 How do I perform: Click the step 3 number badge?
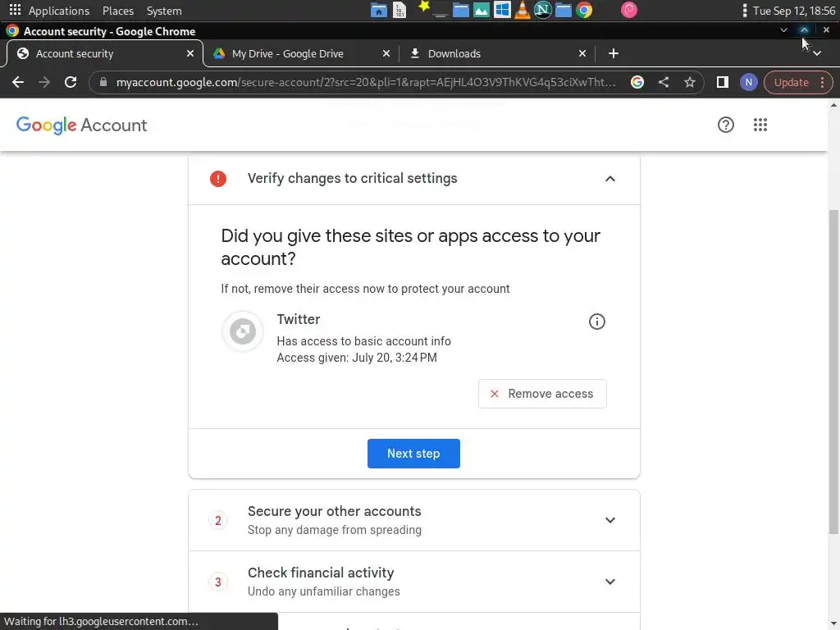point(218,582)
